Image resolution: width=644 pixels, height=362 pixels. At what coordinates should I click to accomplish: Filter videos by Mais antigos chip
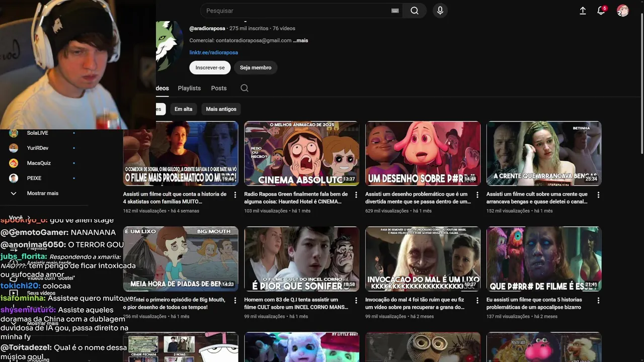[x=221, y=109]
